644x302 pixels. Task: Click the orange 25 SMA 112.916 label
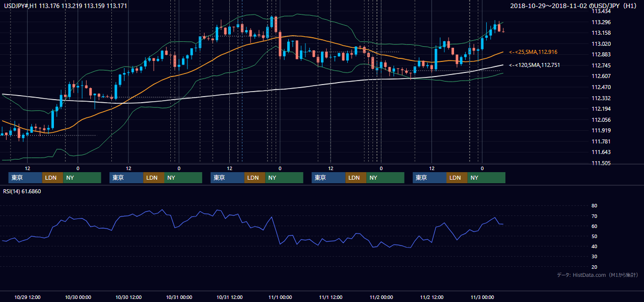click(533, 52)
